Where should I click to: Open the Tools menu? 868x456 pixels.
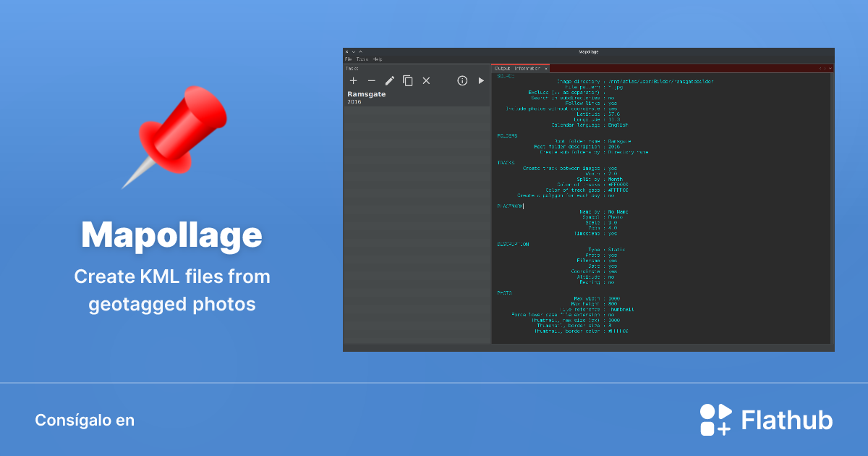(x=362, y=59)
